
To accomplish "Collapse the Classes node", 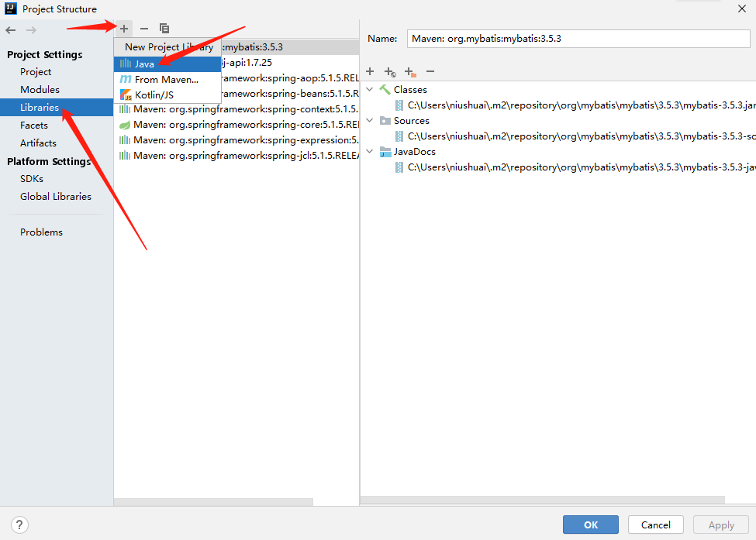I will tap(370, 90).
